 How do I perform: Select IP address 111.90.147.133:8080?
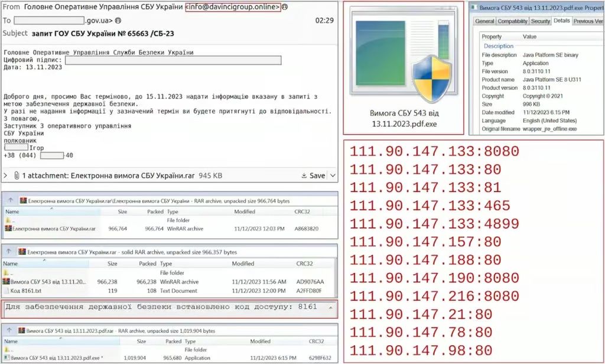pyautogui.click(x=434, y=151)
